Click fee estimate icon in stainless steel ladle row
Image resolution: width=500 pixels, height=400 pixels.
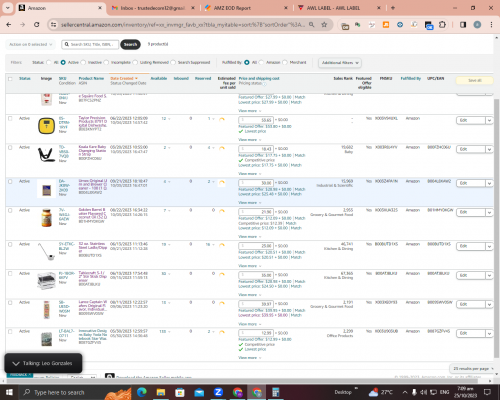pyautogui.click(x=222, y=245)
